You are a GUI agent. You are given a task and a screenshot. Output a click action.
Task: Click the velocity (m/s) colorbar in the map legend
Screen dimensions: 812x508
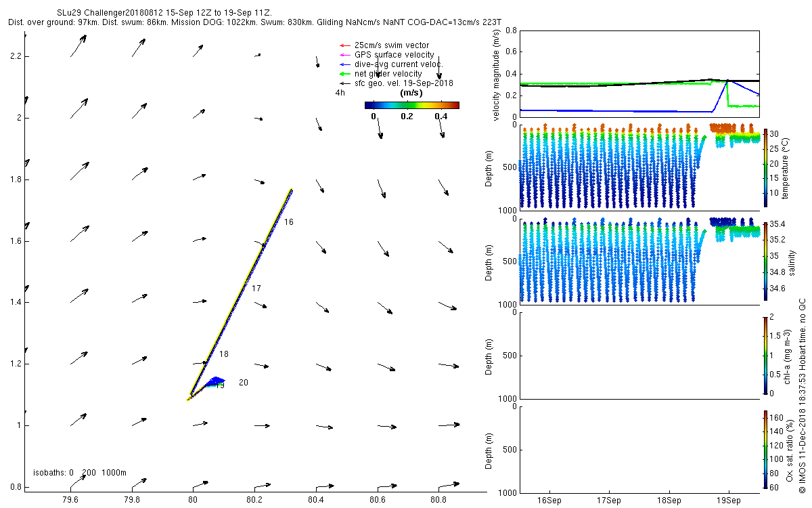411,105
